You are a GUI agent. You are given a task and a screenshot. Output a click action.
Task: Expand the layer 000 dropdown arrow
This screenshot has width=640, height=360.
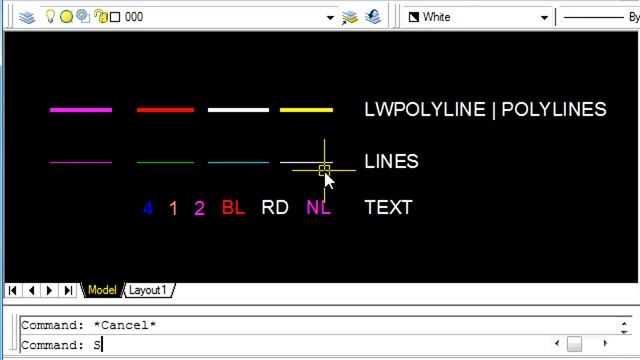330,18
